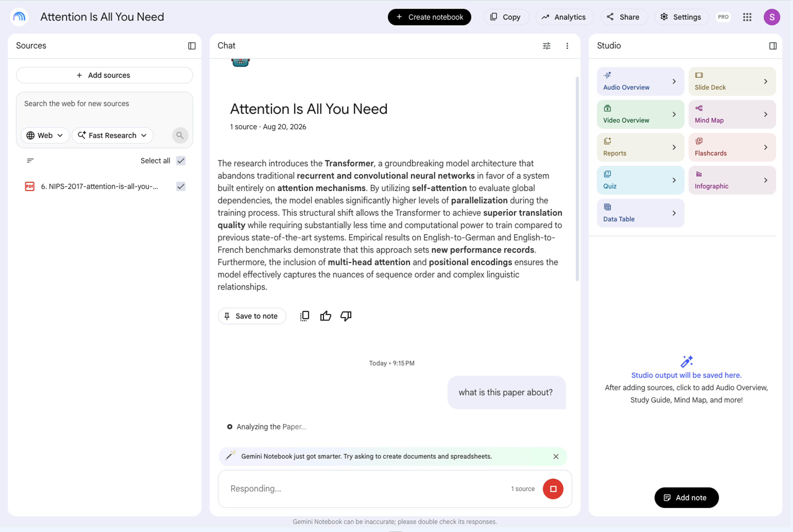The width and height of the screenshot is (793, 532).
Task: Give the summary a thumbs up
Action: 325,316
